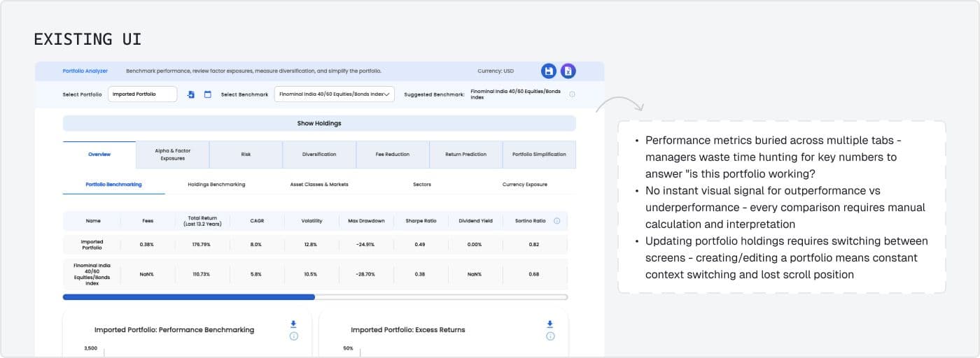Download the Performance Benchmarking chart
The height and width of the screenshot is (358, 980).
294,324
